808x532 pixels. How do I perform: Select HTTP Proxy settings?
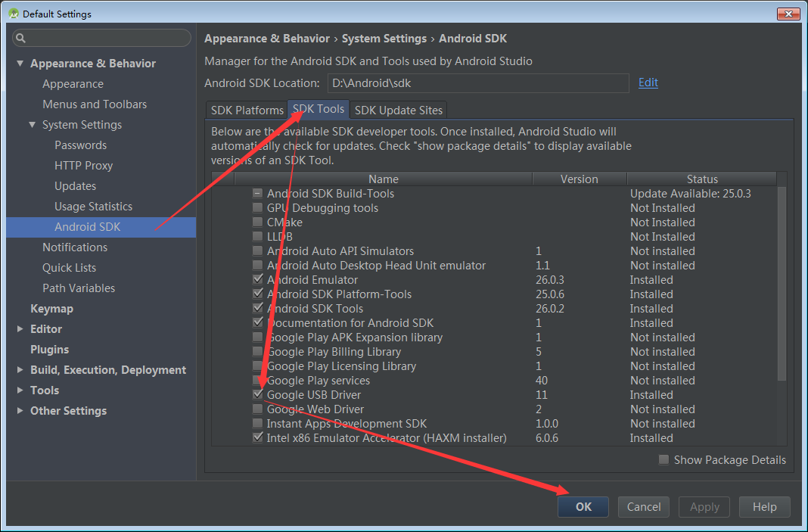point(83,166)
